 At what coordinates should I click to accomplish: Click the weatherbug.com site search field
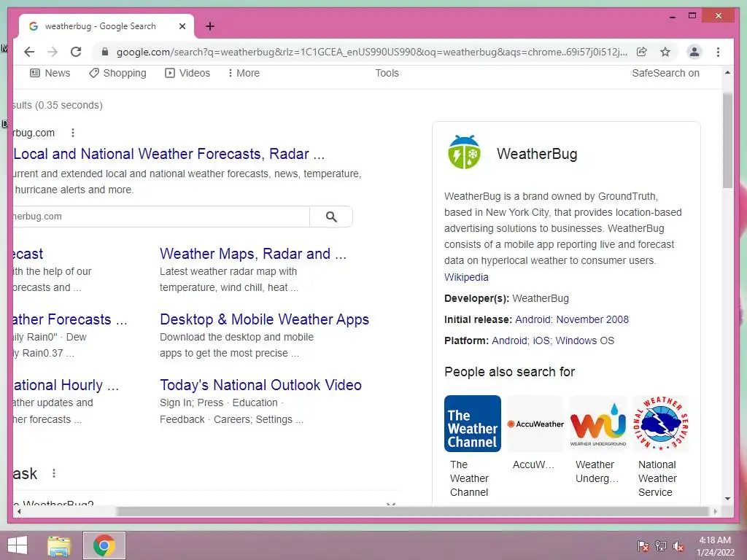click(161, 217)
